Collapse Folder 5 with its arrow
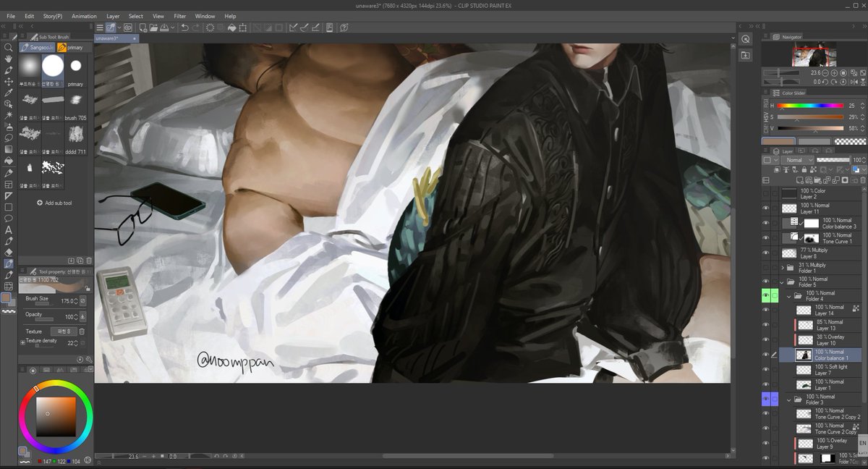 coord(782,282)
